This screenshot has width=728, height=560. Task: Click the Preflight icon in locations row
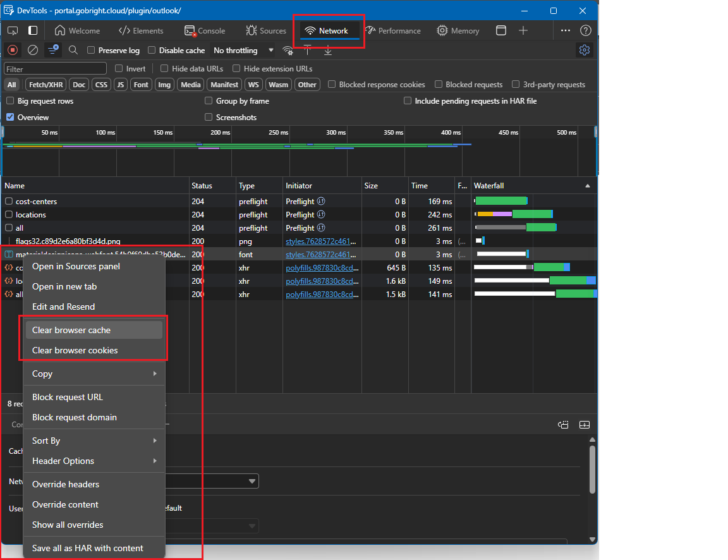(321, 214)
